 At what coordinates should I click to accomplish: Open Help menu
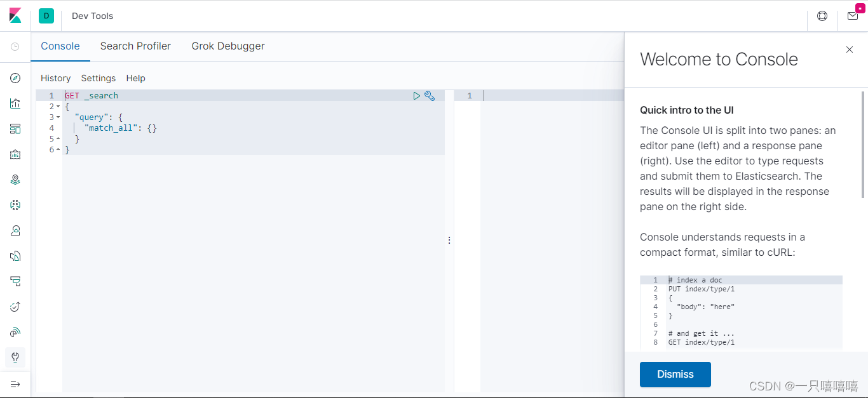point(136,78)
